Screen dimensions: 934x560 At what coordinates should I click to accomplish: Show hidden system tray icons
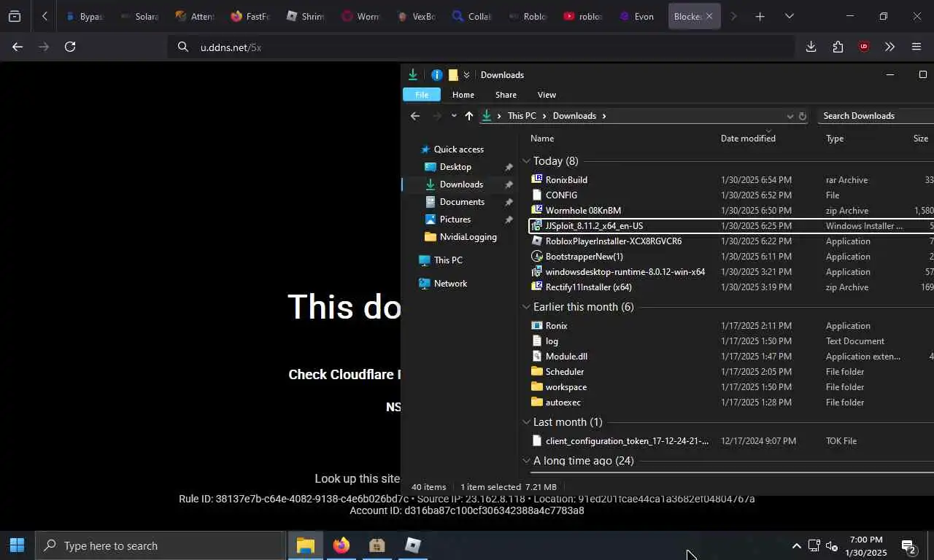point(796,545)
